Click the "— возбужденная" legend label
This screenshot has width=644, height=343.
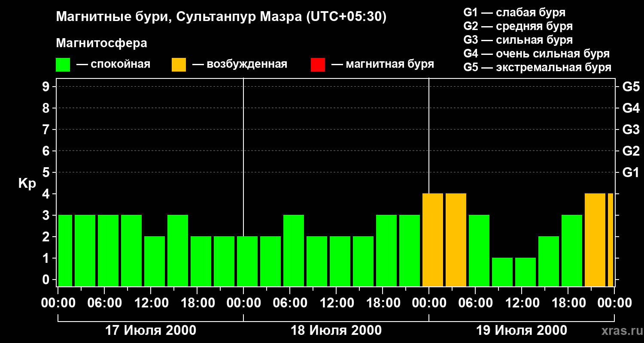click(240, 65)
